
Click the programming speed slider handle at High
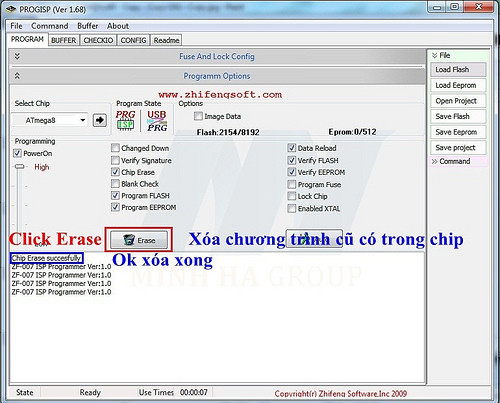(x=20, y=166)
